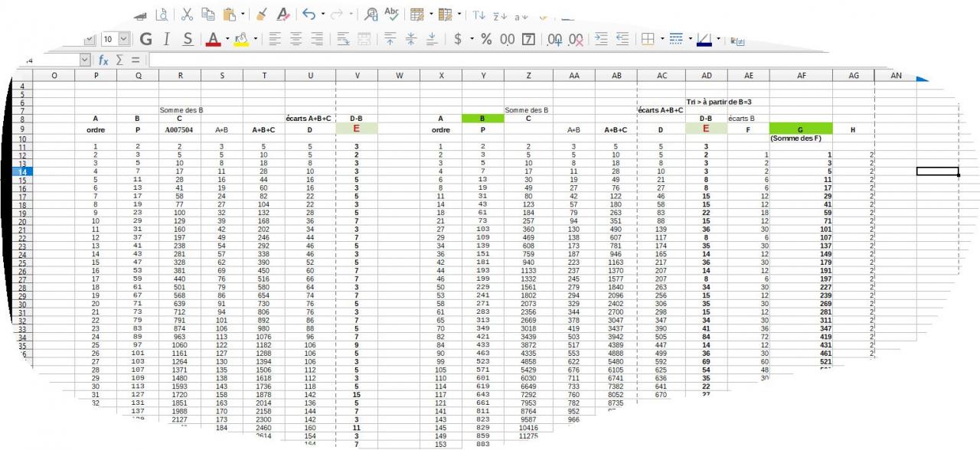Toggle Bold (G) formatting
This screenshot has width=980, height=450.
pos(145,38)
